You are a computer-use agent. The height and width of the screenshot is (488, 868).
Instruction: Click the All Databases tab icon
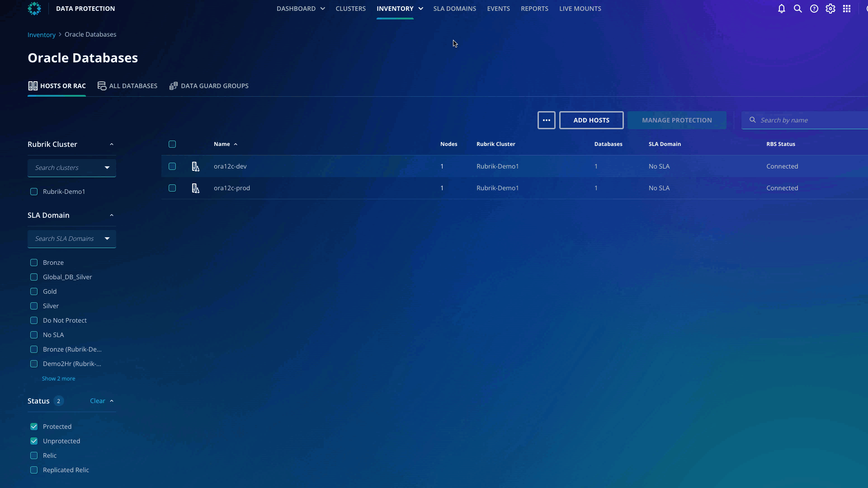[x=102, y=86]
